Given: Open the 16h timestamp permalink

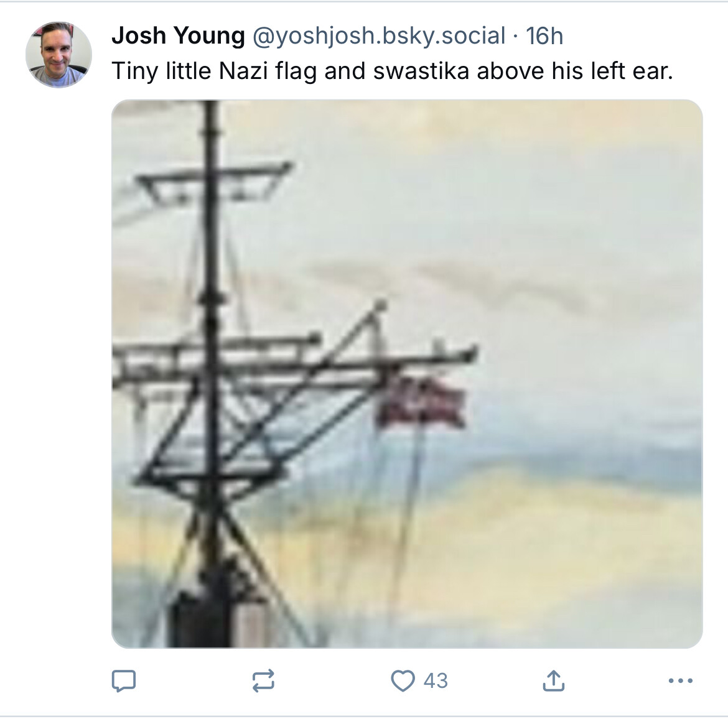Looking at the screenshot, I should (x=544, y=36).
